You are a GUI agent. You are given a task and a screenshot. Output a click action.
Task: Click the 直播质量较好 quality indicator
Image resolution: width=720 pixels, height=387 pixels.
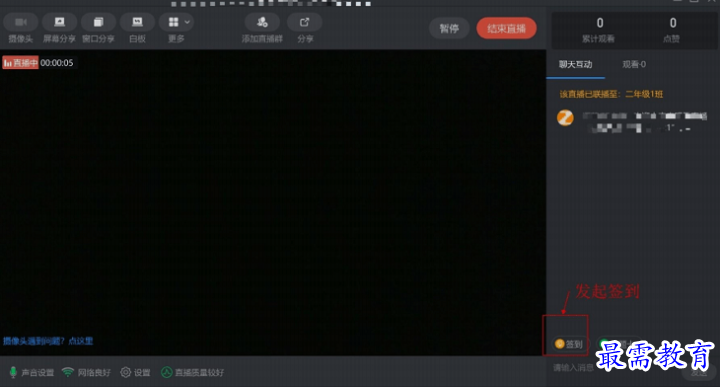pos(192,372)
